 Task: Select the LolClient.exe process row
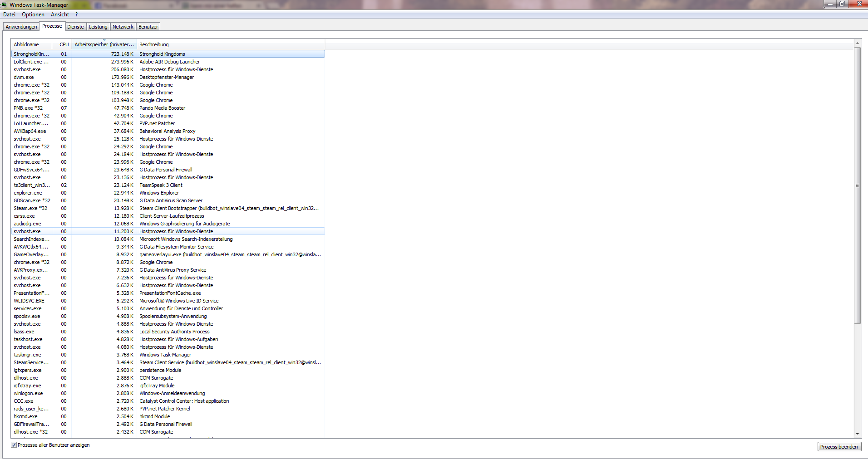coord(168,62)
